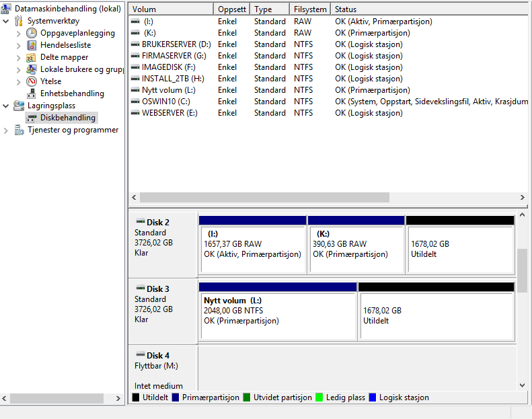Click the Systemverktøy tools icon
Image resolution: width=532 pixels, height=419 pixels.
19,21
